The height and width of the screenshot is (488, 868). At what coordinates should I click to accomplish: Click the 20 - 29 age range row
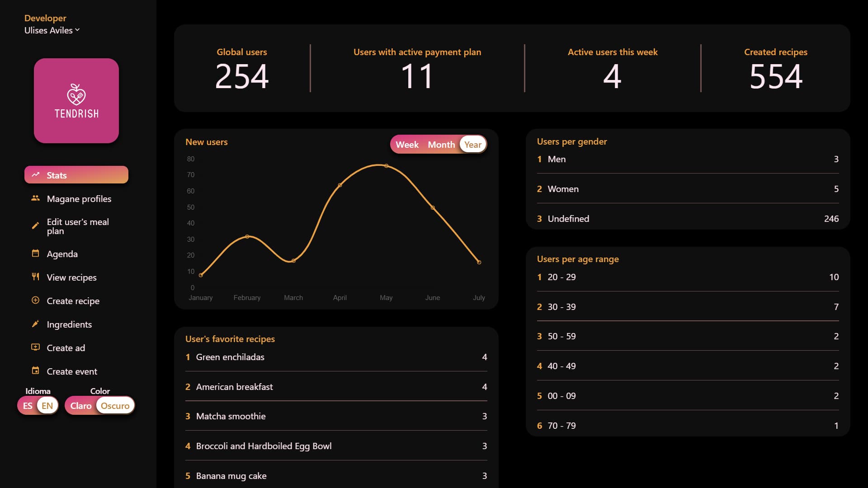[x=688, y=277]
